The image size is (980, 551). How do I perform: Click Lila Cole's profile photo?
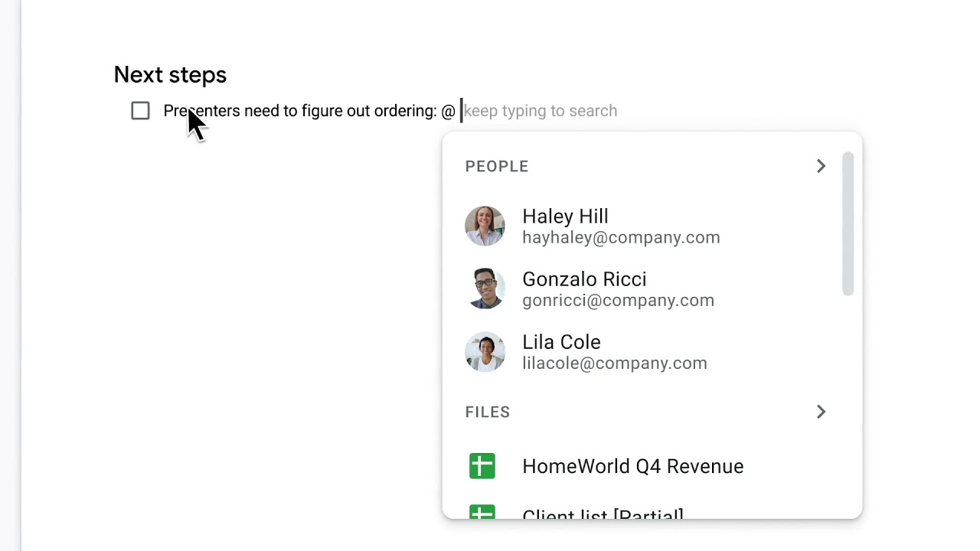pyautogui.click(x=485, y=351)
